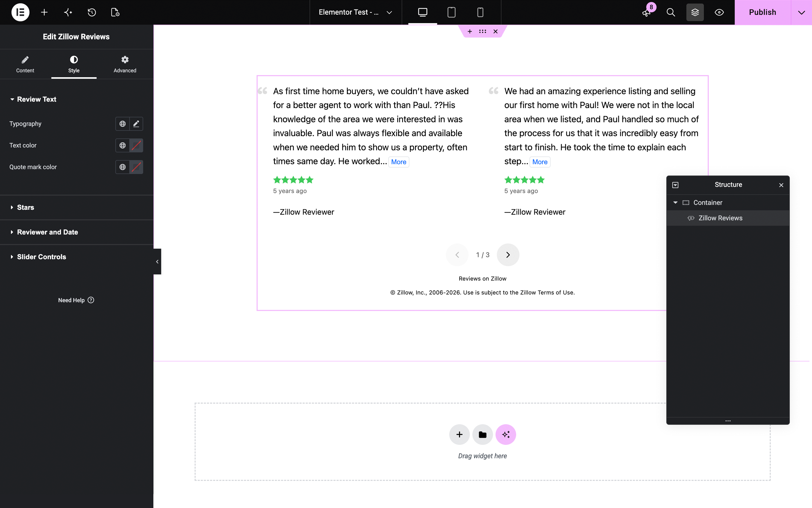Switch to Desktop responsive view
The image size is (812, 508).
click(x=422, y=12)
